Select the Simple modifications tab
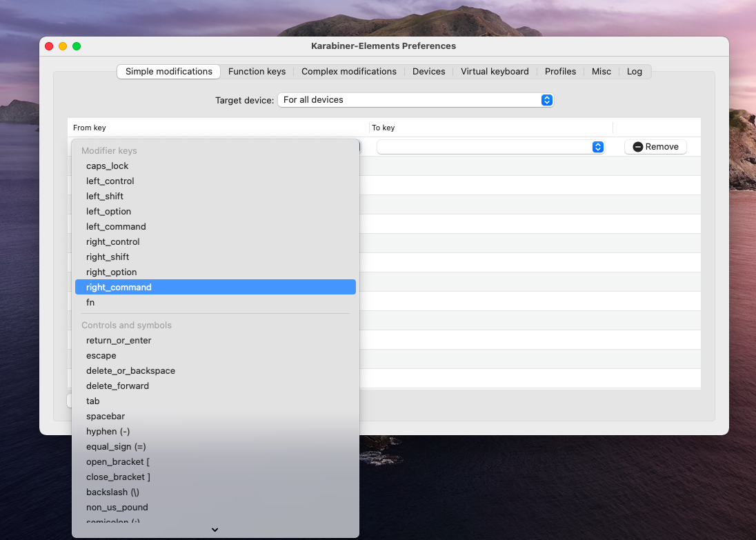 pos(169,71)
